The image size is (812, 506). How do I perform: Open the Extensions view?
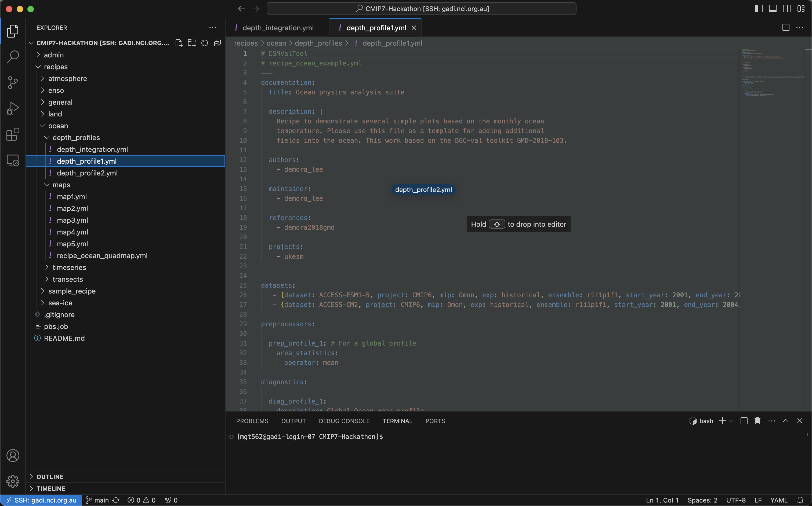pyautogui.click(x=13, y=134)
